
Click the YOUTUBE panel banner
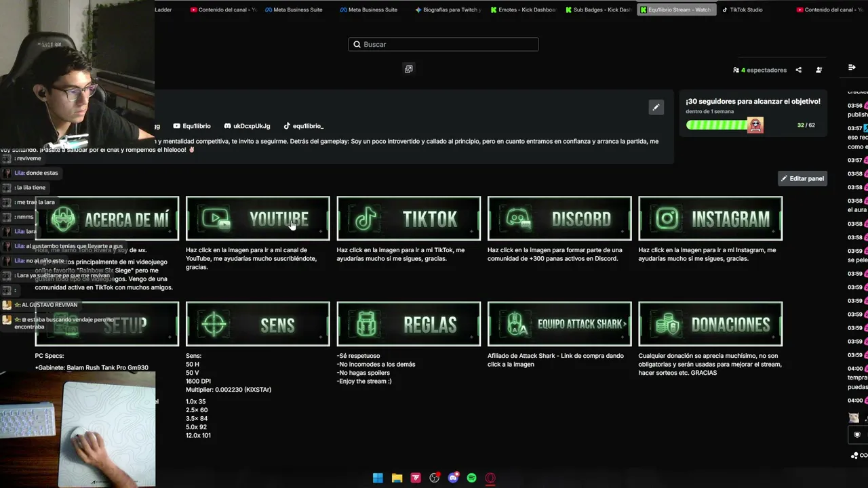tap(258, 218)
